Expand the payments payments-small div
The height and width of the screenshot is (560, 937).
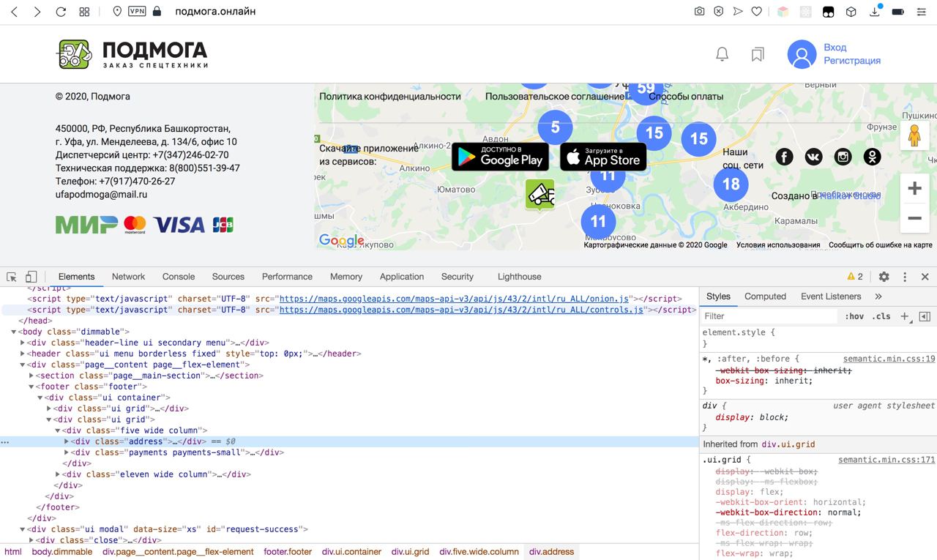pyautogui.click(x=67, y=452)
